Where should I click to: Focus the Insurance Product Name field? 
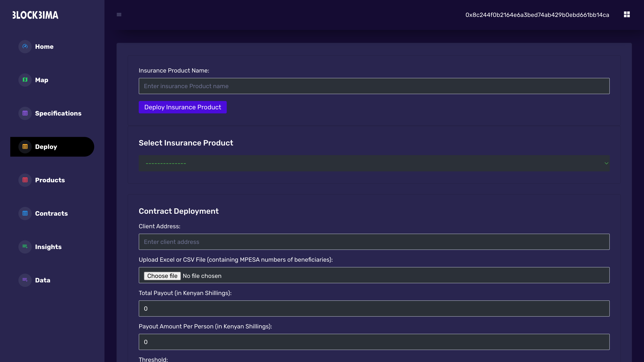[x=374, y=86]
